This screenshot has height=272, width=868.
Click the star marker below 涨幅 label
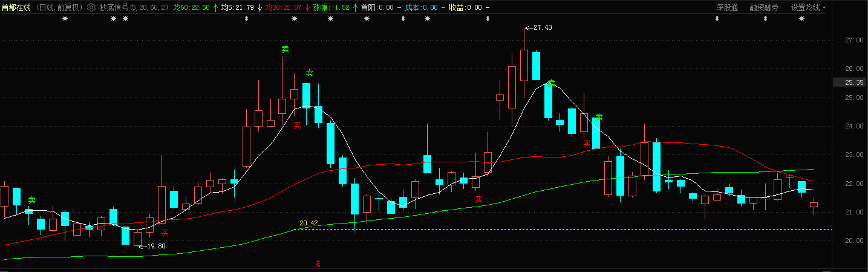click(330, 19)
